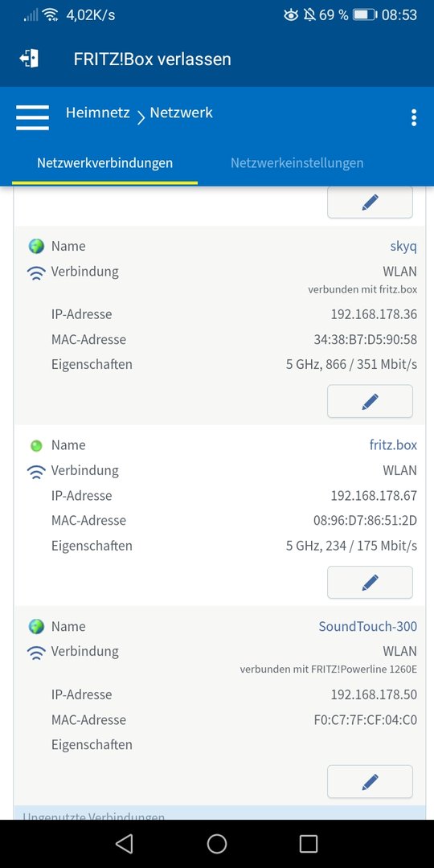Tap the WLAN signal icon of skyq entry

tap(36, 272)
